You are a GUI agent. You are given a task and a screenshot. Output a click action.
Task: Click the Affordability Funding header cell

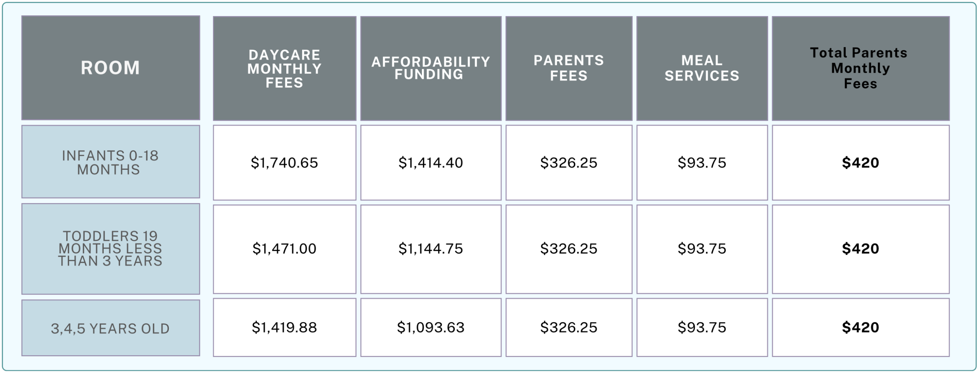click(x=431, y=68)
